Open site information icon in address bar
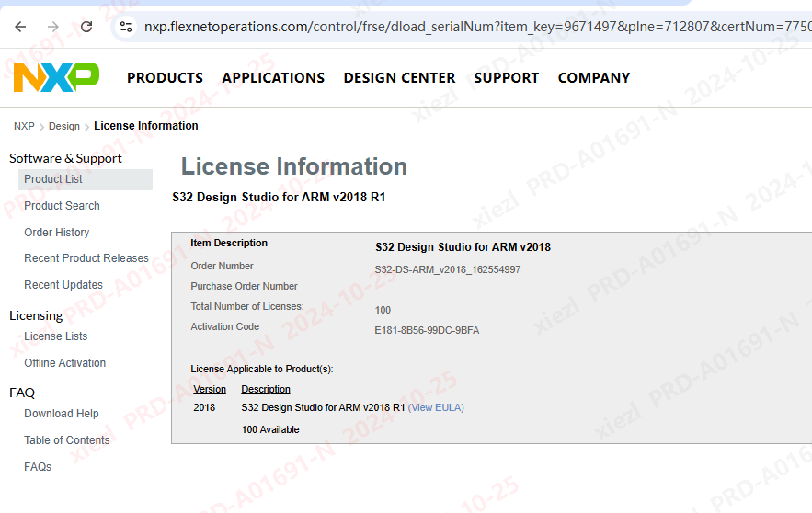 tap(126, 27)
